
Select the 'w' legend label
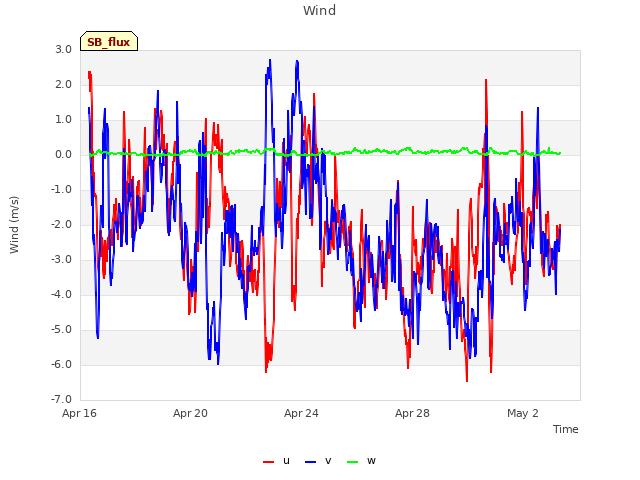tap(371, 461)
